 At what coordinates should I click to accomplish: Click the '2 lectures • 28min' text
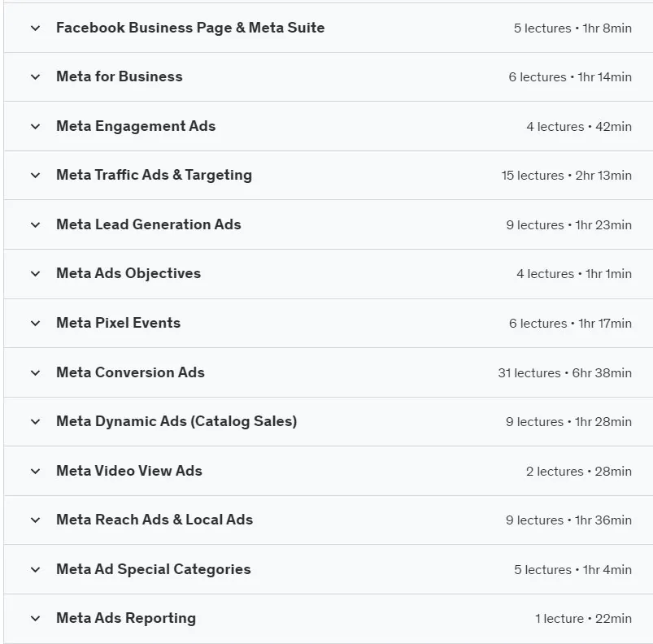point(579,472)
